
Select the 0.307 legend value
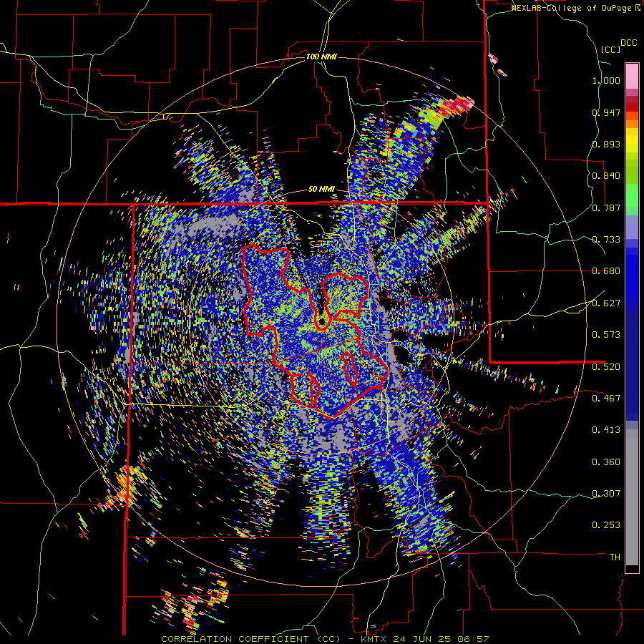[606, 494]
